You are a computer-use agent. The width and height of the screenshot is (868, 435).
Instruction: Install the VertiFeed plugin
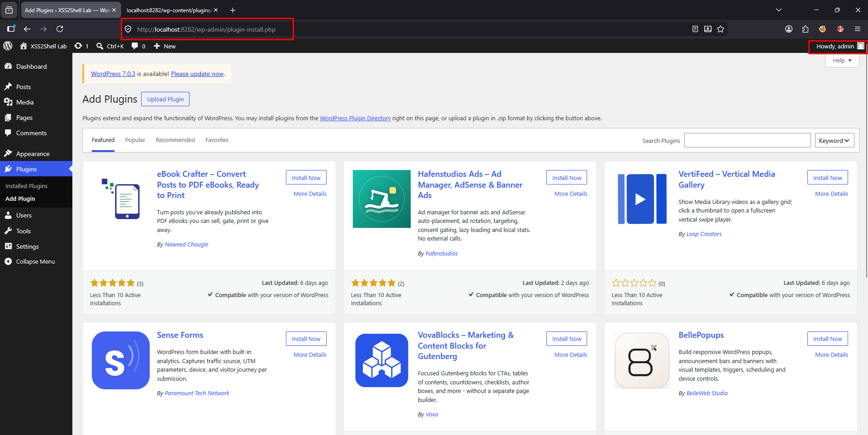click(828, 178)
